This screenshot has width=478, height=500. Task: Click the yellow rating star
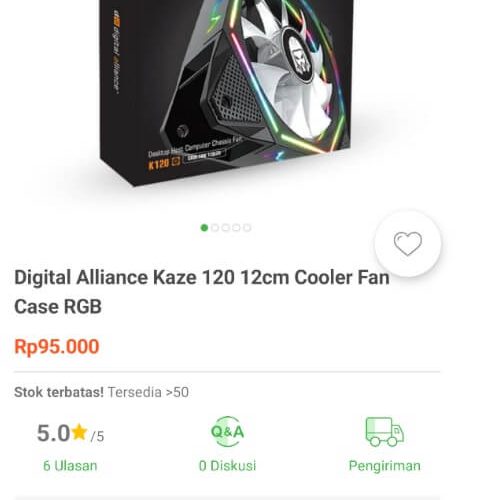click(x=79, y=432)
